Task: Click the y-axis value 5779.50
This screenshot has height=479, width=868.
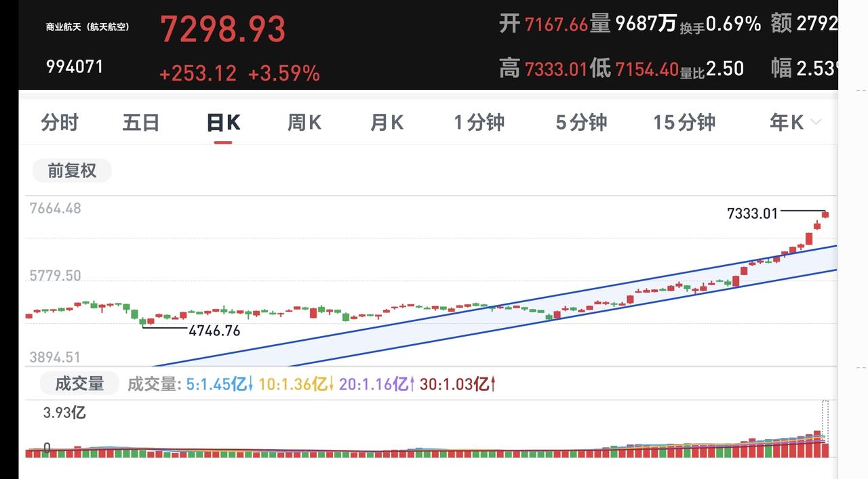Action: click(55, 276)
